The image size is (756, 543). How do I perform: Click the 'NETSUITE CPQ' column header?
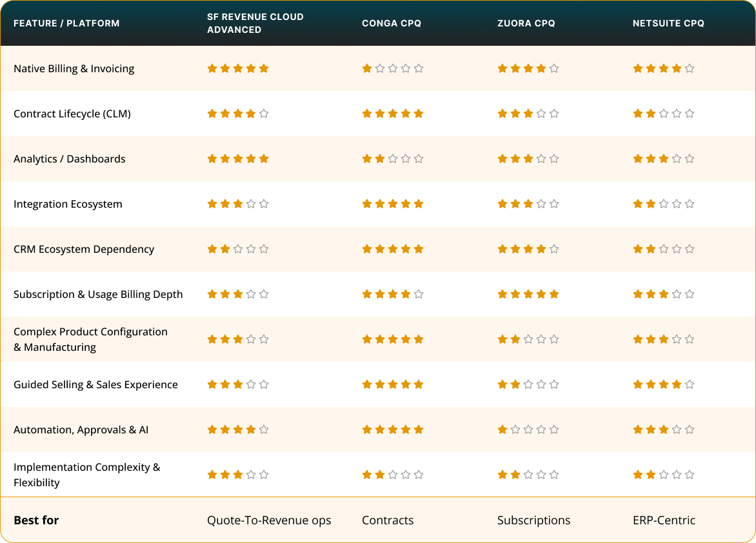[x=668, y=23]
